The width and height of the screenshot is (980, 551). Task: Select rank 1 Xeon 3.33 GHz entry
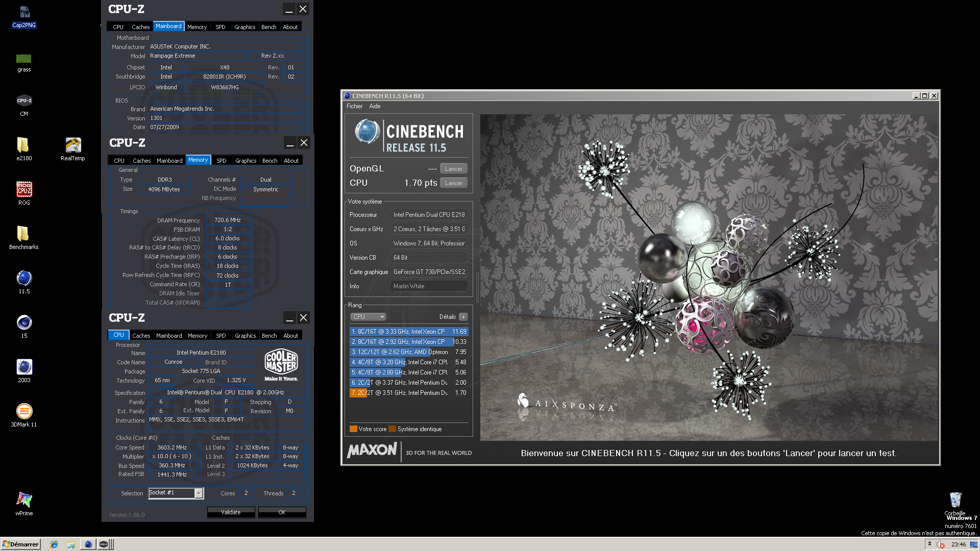(409, 332)
